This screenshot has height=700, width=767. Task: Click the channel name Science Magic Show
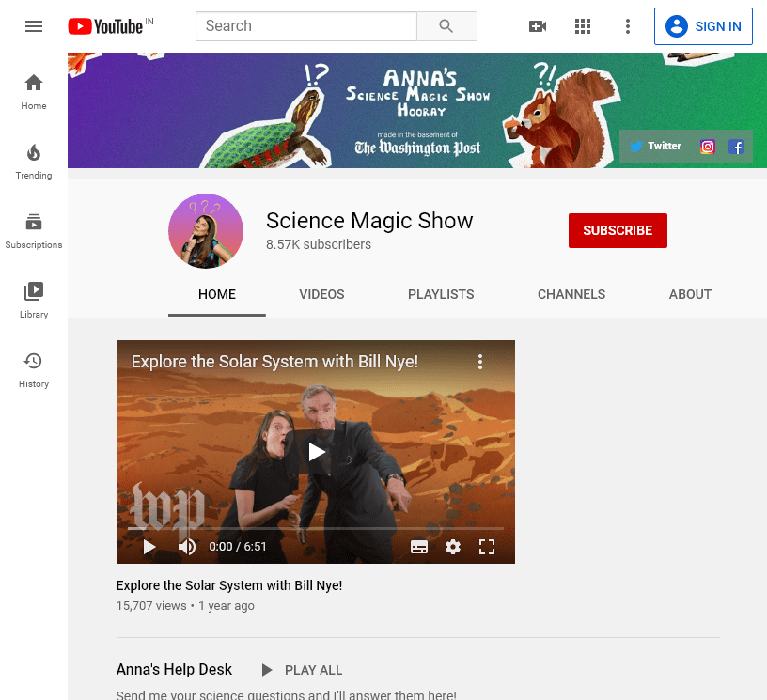tap(369, 221)
